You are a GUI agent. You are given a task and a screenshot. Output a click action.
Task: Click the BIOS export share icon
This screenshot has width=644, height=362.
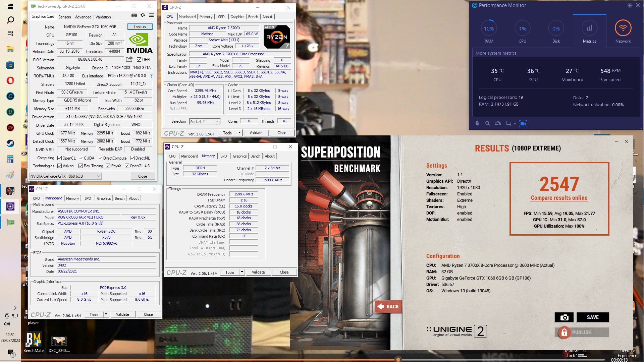(x=129, y=59)
